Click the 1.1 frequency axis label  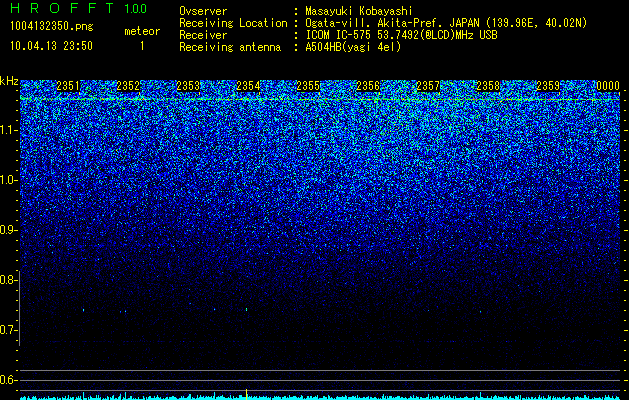pos(8,130)
